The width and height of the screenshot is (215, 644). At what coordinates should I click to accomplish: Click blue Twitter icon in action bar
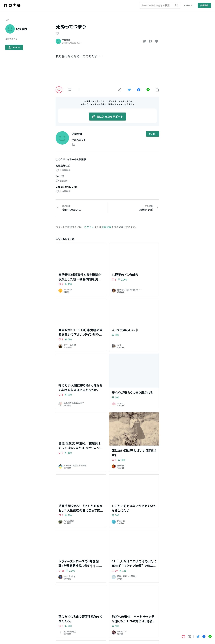tap(129, 90)
